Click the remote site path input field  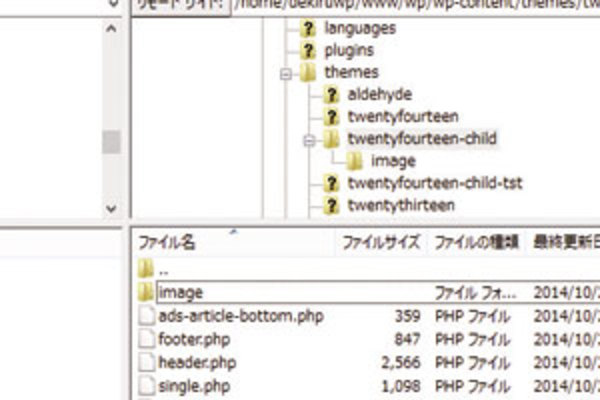point(416,6)
